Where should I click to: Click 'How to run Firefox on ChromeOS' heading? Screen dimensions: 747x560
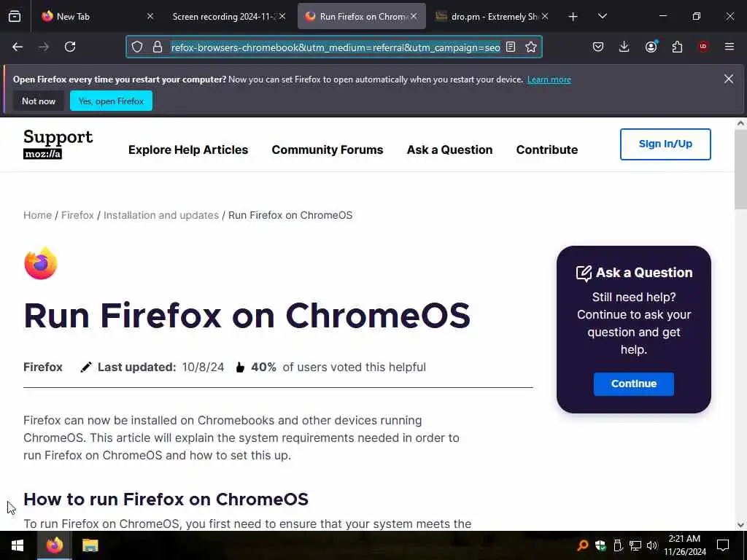pos(166,499)
